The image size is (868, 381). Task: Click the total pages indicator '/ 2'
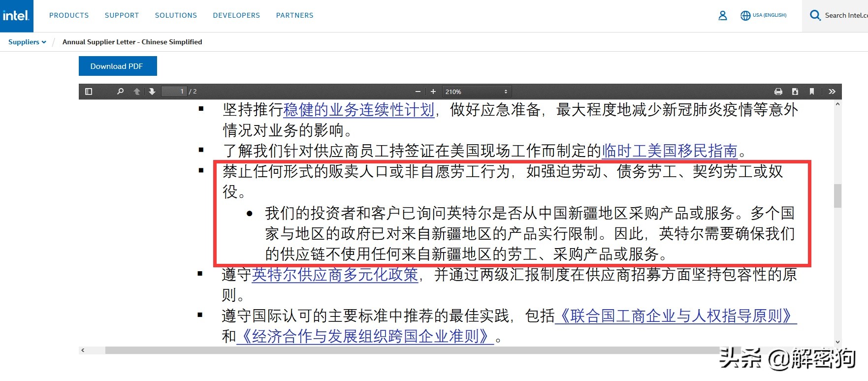click(x=193, y=92)
